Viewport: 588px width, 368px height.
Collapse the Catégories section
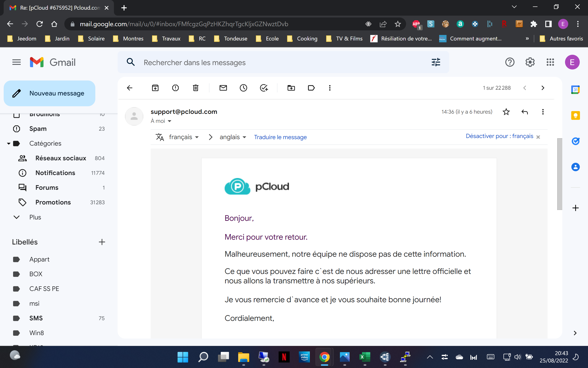tap(9, 143)
